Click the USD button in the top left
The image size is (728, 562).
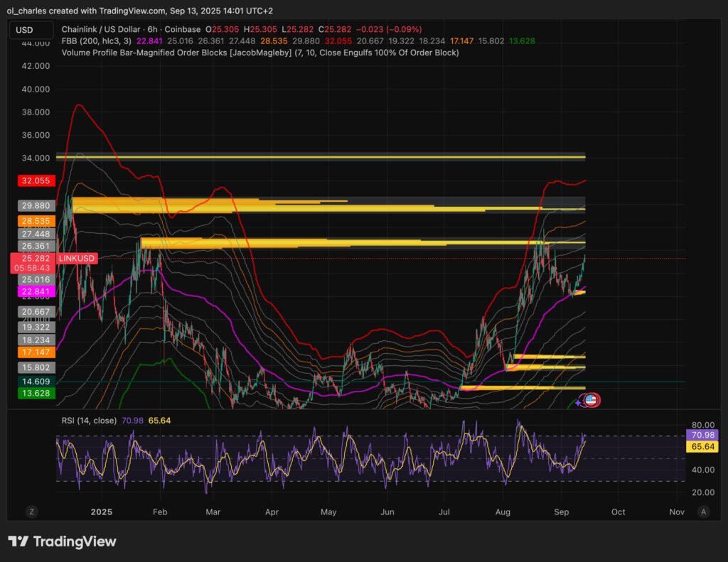[x=31, y=29]
